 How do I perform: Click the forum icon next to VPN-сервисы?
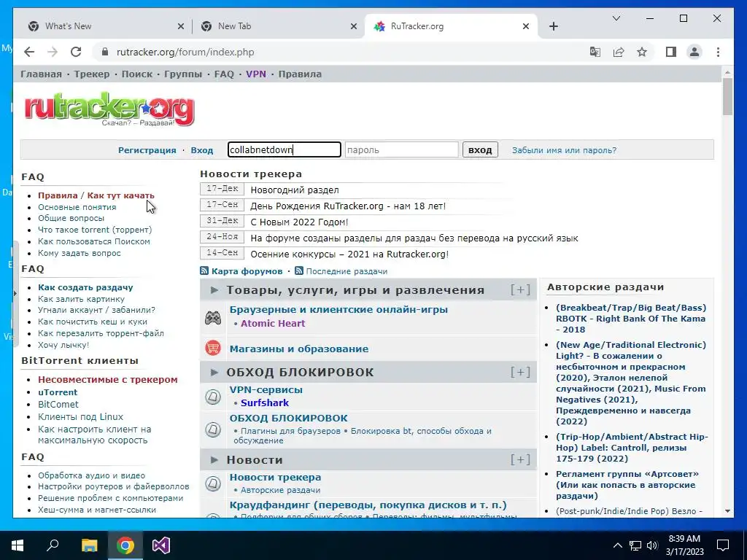click(x=213, y=396)
